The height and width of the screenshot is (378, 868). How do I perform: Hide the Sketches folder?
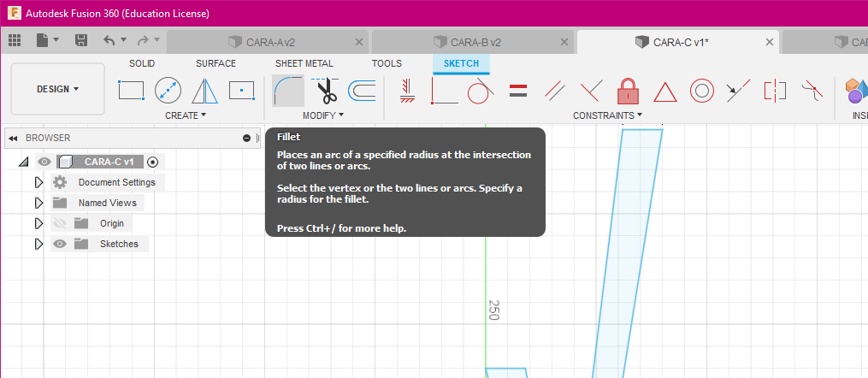(60, 244)
